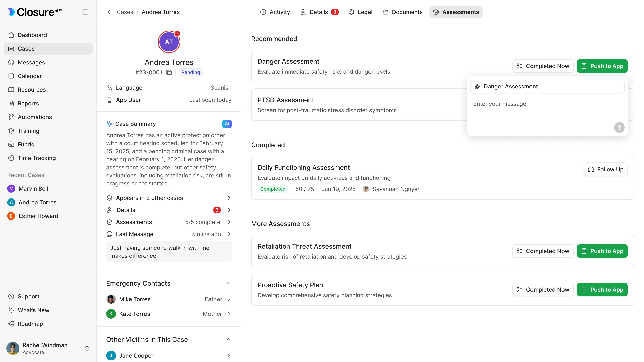Viewport: 644px width, 362px height.
Task: Copy case number #23-0001 icon
Action: (x=169, y=72)
